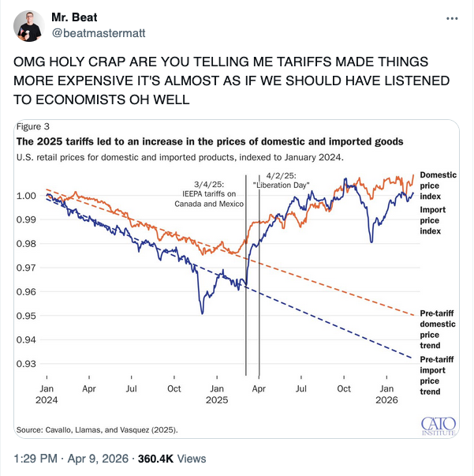This screenshot has width=474, height=476.
Task: Click Mr. Beat's profile avatar
Action: 28,26
